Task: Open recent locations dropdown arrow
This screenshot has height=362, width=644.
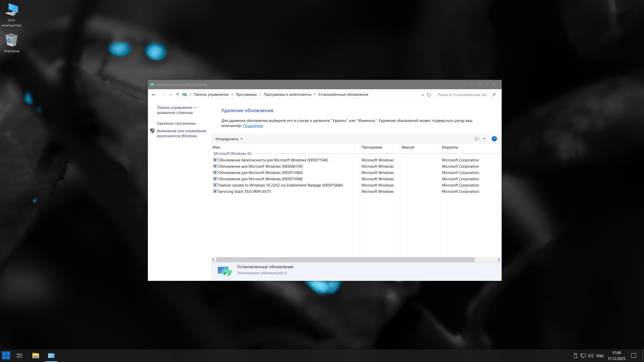Action: 171,95
